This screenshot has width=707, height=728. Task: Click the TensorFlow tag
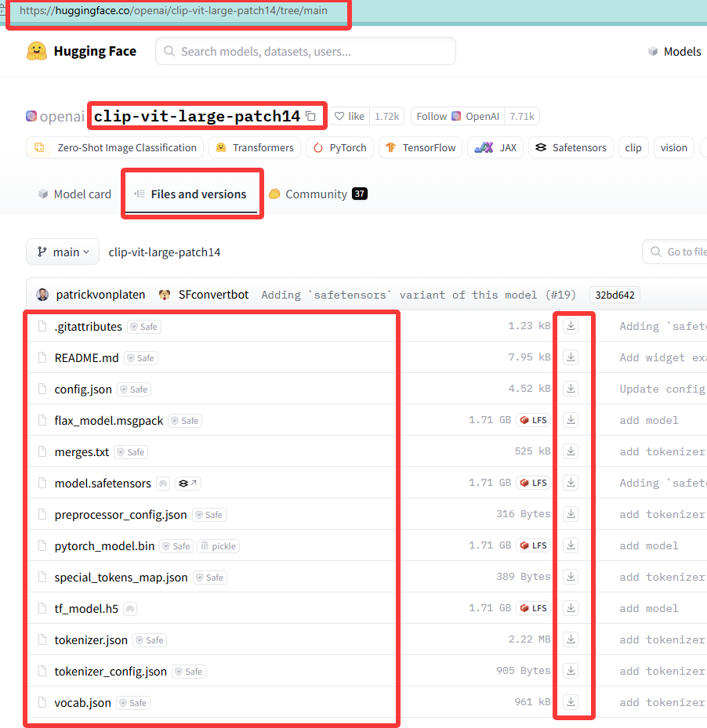pyautogui.click(x=420, y=147)
